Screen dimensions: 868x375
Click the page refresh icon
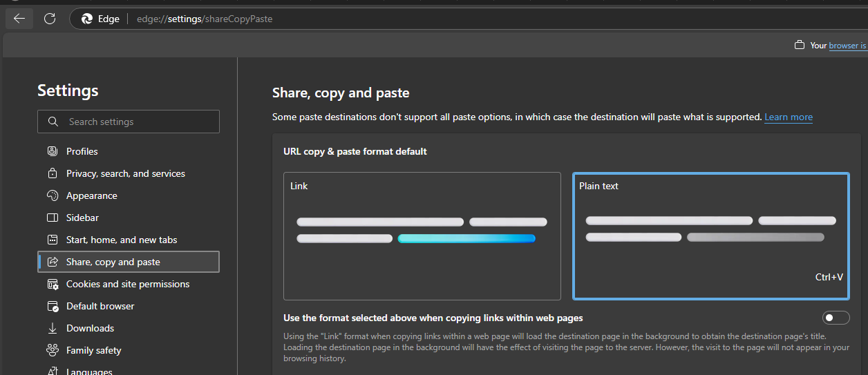click(x=50, y=19)
